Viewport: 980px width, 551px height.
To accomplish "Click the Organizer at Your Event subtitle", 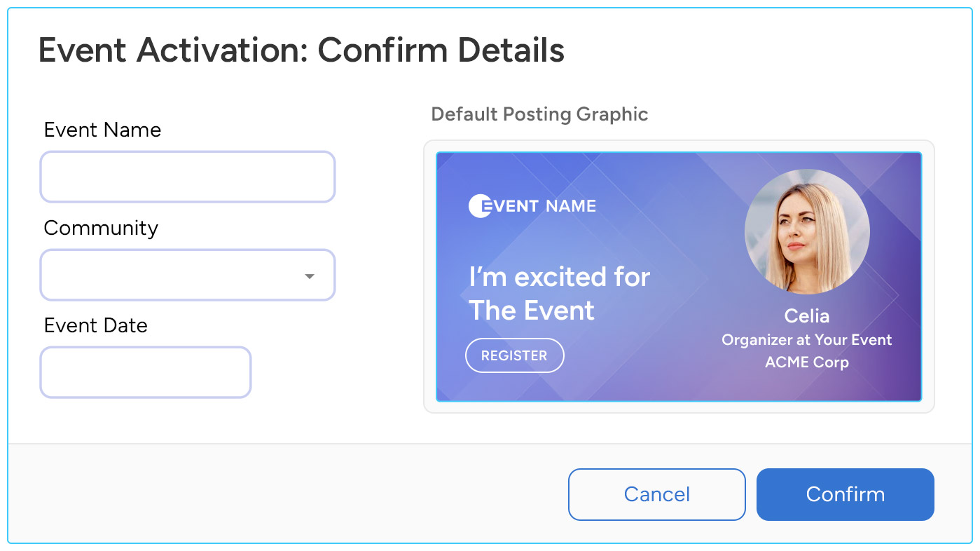I will pos(806,340).
